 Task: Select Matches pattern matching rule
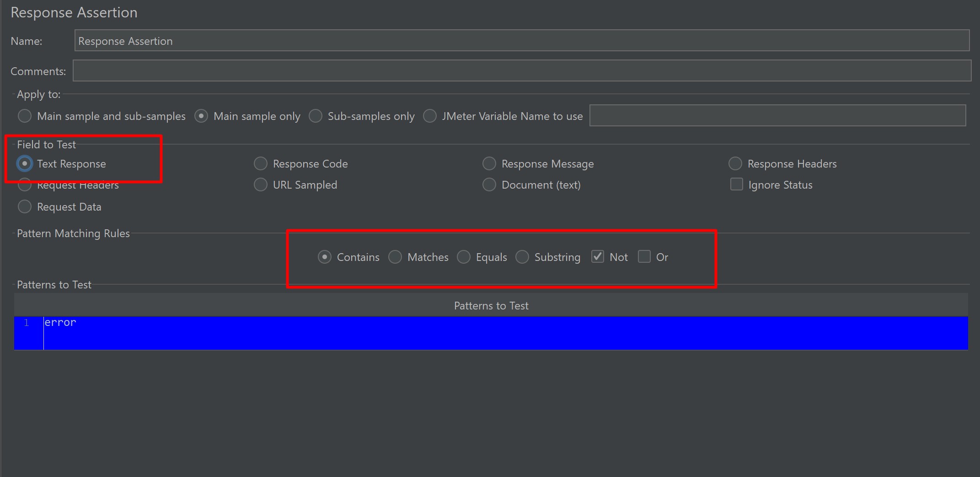click(x=395, y=257)
